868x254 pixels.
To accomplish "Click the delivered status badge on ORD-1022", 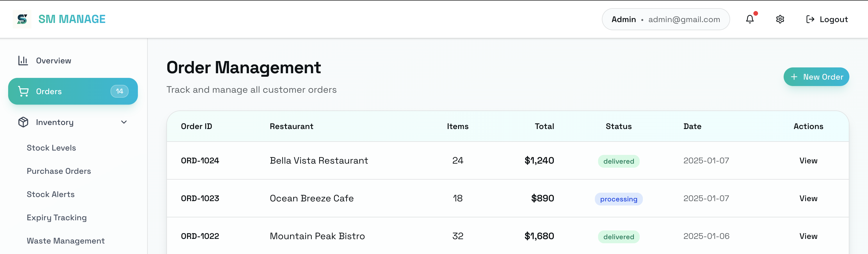I will (618, 237).
